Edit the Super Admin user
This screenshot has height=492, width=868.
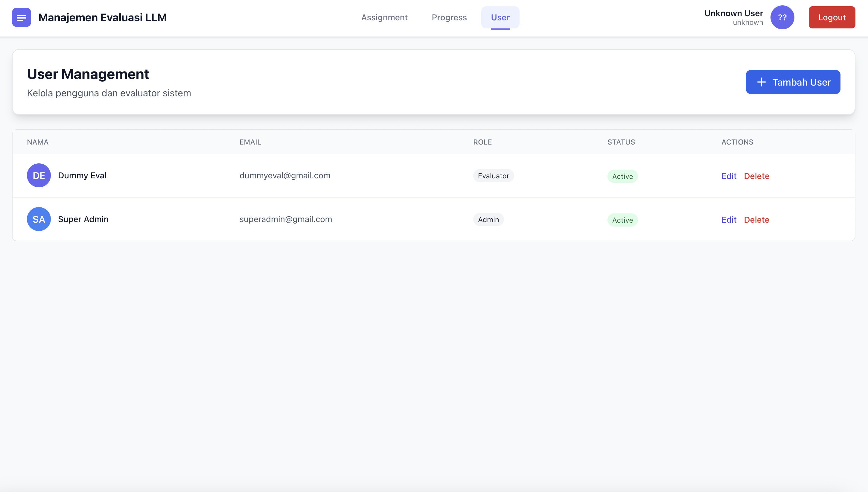[x=729, y=220]
